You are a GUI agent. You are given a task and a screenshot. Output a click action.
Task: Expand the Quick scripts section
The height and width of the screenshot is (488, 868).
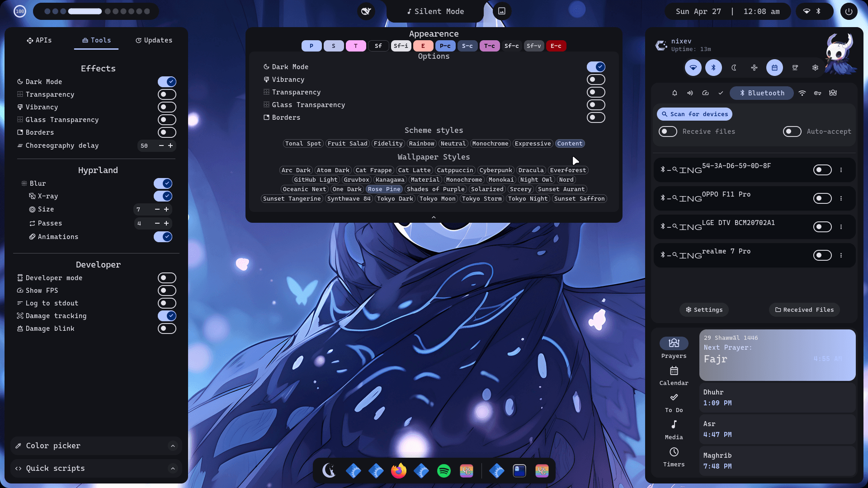[173, 469]
